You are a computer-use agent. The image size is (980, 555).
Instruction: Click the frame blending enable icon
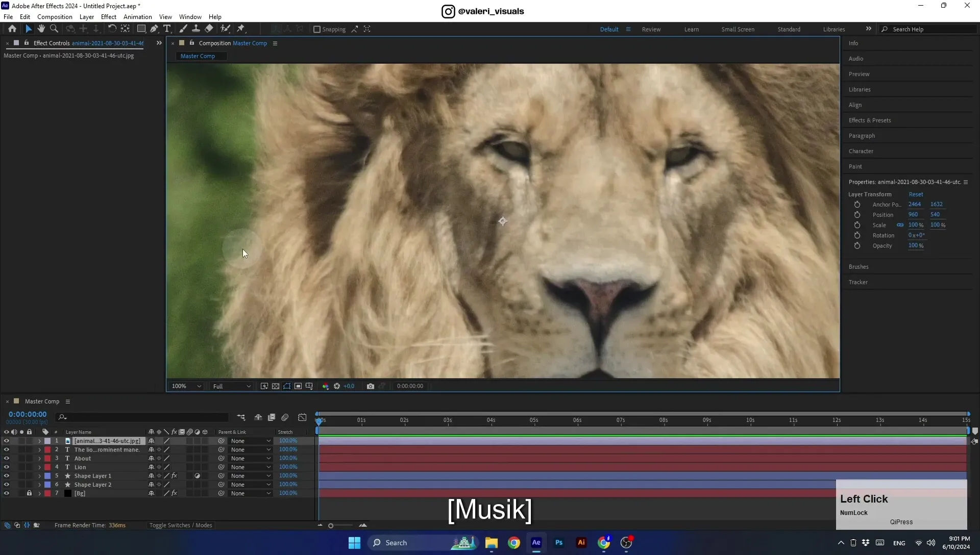[x=272, y=417]
